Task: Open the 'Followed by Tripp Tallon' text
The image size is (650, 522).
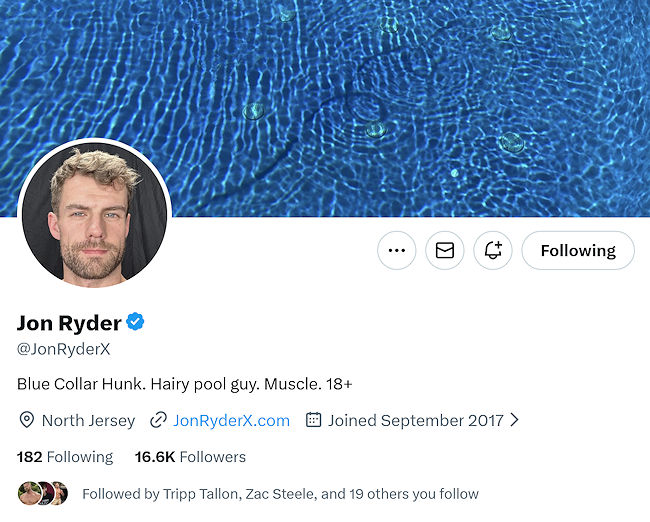Action: [280, 494]
